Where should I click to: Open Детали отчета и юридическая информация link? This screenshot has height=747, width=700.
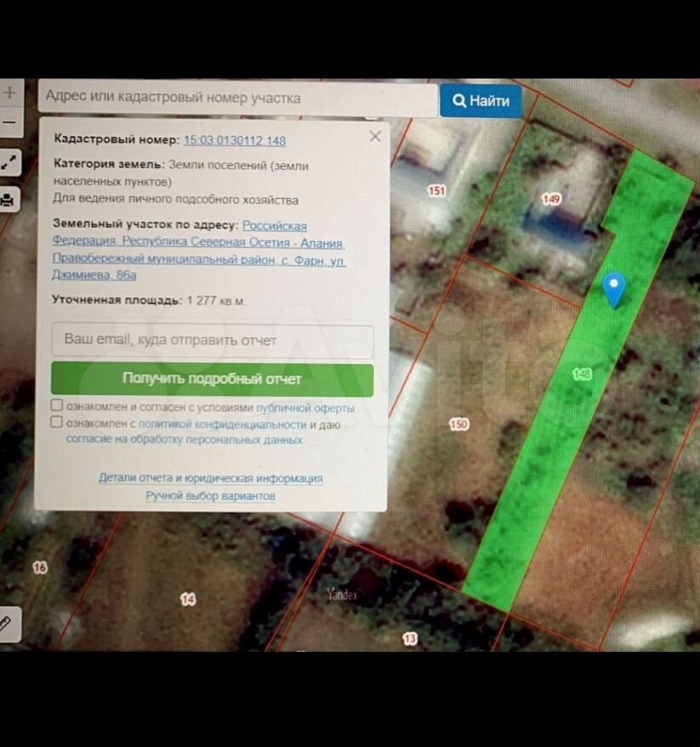[x=210, y=478]
